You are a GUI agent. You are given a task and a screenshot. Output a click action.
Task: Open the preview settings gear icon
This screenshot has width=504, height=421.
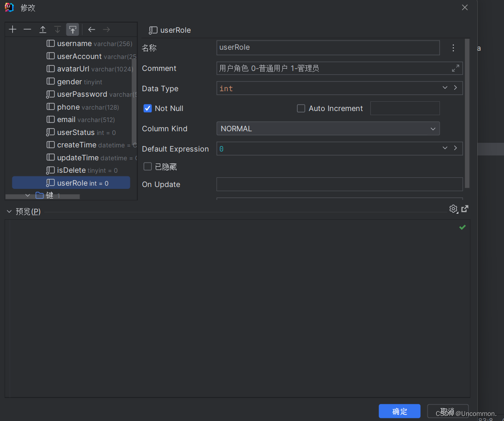coord(453,209)
